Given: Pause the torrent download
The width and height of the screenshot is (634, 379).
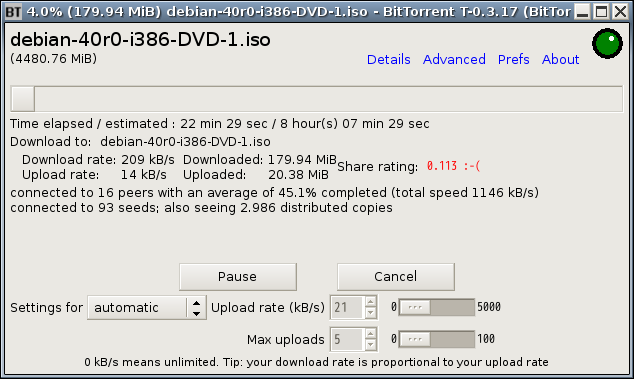Looking at the screenshot, I should pos(238,277).
